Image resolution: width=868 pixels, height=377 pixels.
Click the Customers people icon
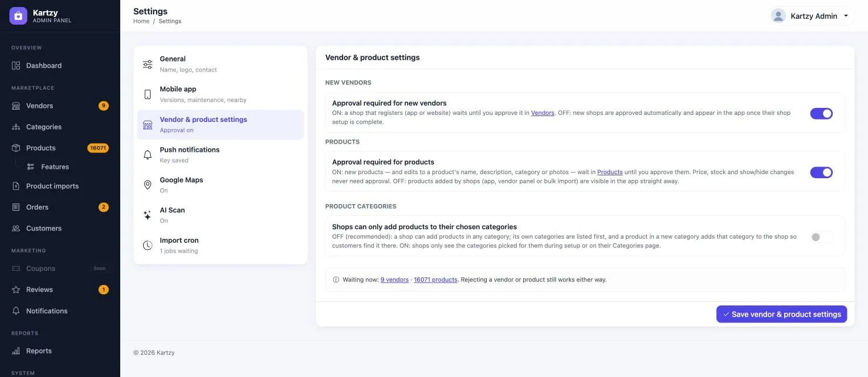point(16,229)
